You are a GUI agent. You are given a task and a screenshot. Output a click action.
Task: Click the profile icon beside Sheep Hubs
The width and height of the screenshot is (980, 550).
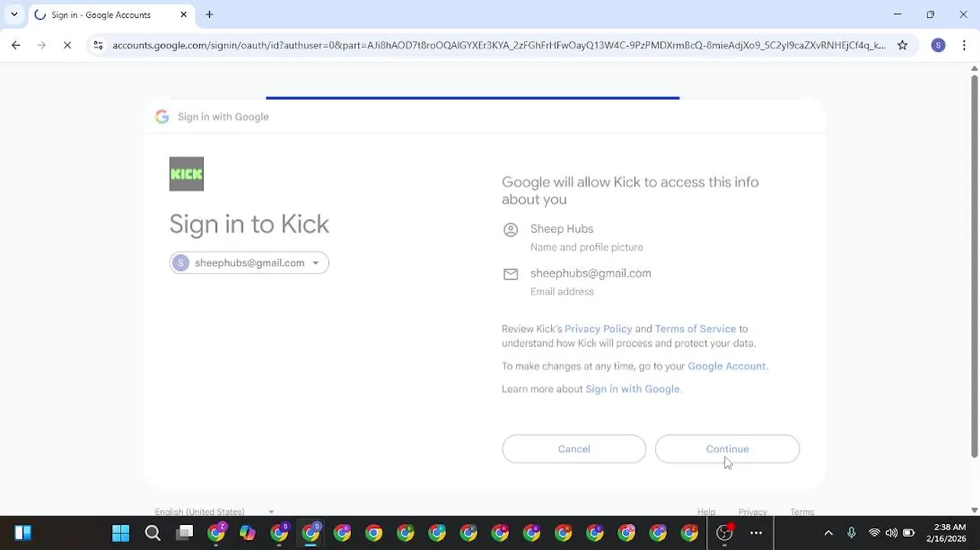pyautogui.click(x=511, y=229)
